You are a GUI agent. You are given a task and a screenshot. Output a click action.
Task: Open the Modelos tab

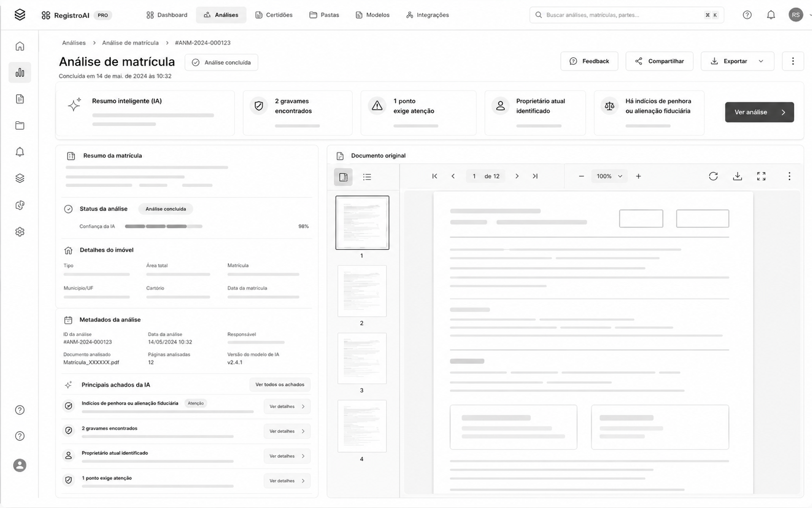tap(373, 15)
